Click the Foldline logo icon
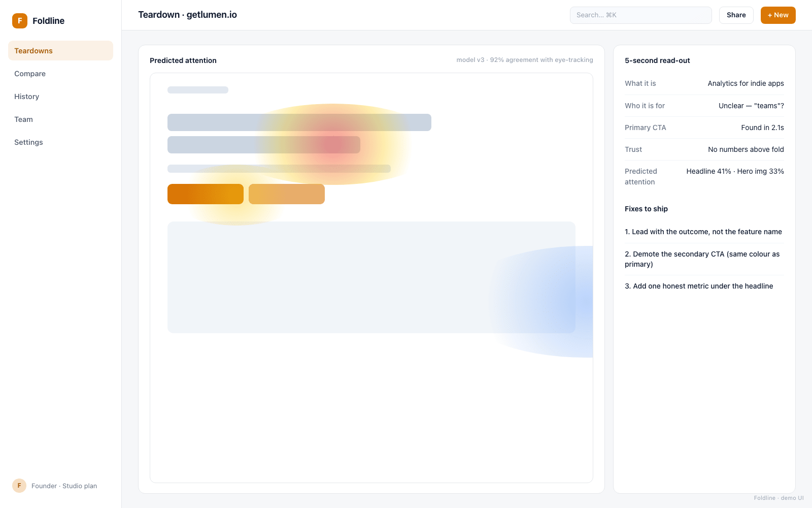 [20, 21]
